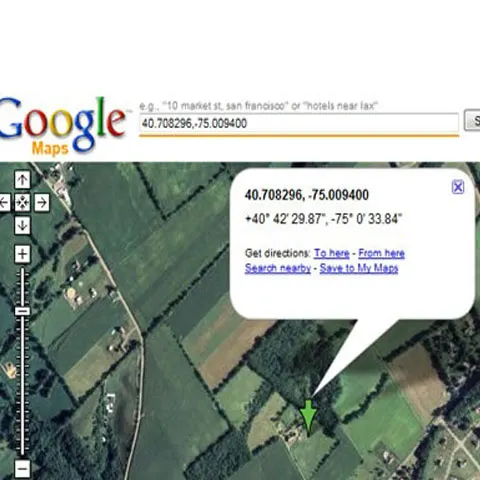Image resolution: width=480 pixels, height=480 pixels.
Task: Close the coordinates info bubble
Action: [458, 187]
